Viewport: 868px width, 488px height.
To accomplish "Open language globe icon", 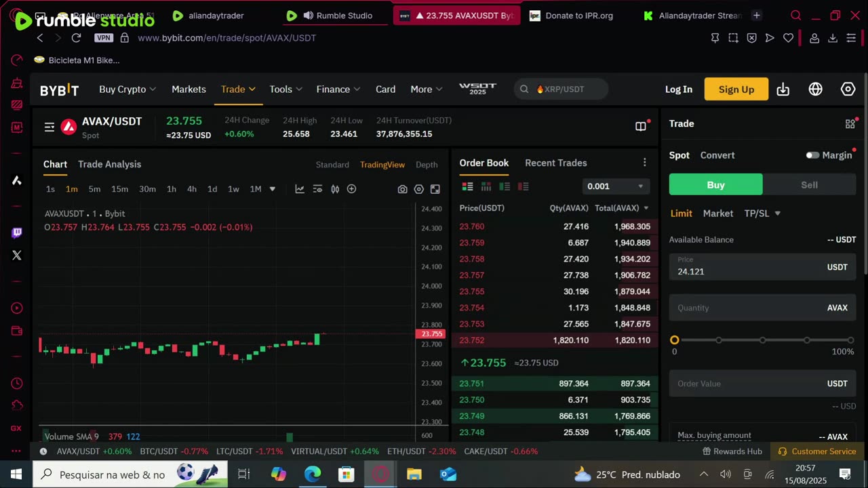I will pos(815,89).
